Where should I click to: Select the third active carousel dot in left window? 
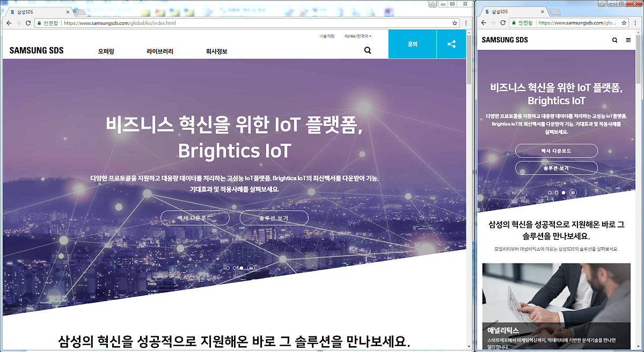tap(241, 268)
